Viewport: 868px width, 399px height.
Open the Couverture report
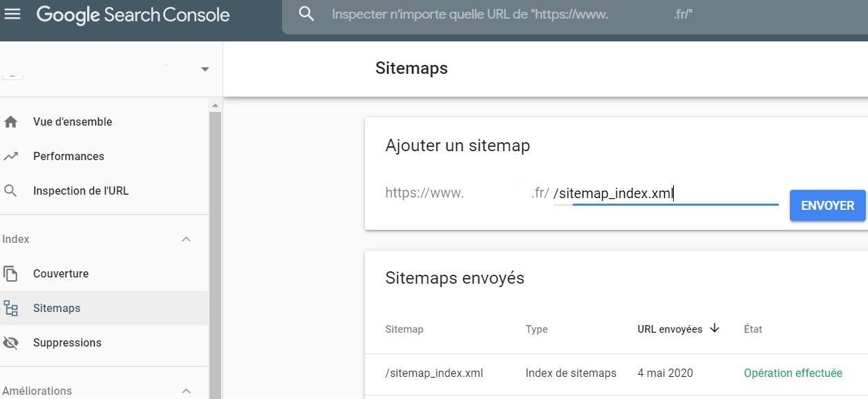(61, 273)
